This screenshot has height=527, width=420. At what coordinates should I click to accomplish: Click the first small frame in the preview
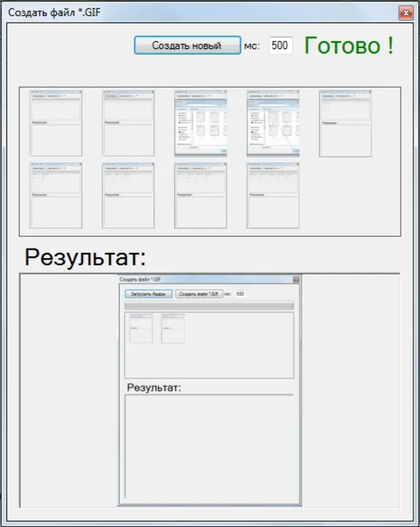[141, 328]
